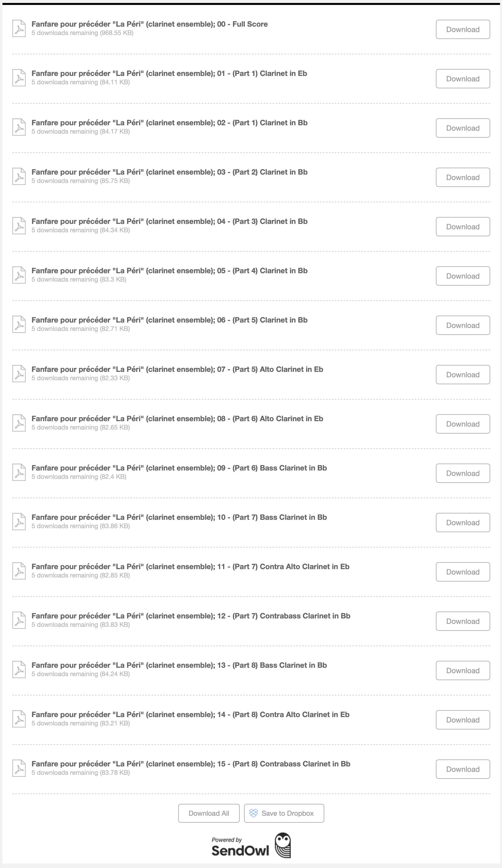Download 14 Part 8 Contra Alto Clarinet
The height and width of the screenshot is (868, 502).
point(463,720)
